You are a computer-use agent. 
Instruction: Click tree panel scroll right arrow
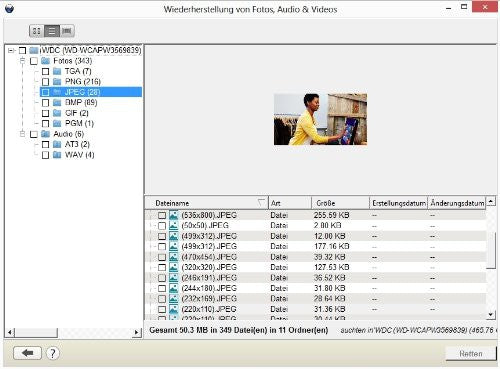pos(137,332)
